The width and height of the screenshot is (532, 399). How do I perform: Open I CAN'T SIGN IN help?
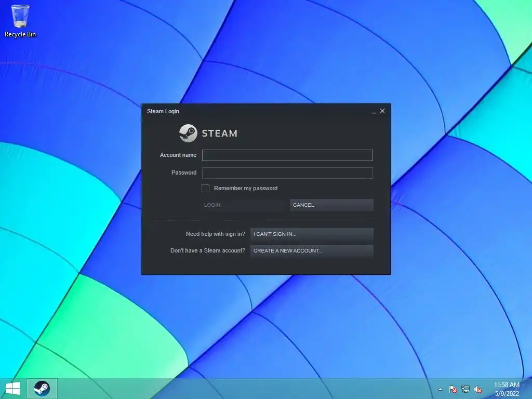point(312,234)
